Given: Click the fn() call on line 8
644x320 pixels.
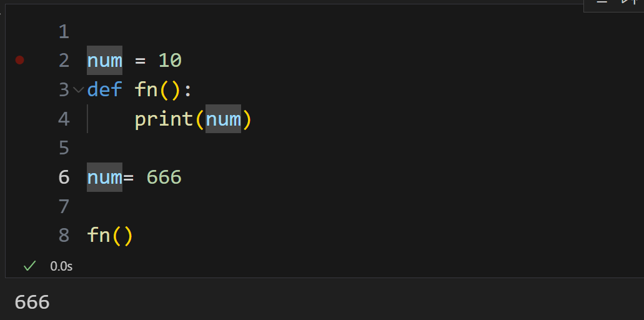Looking at the screenshot, I should point(110,236).
